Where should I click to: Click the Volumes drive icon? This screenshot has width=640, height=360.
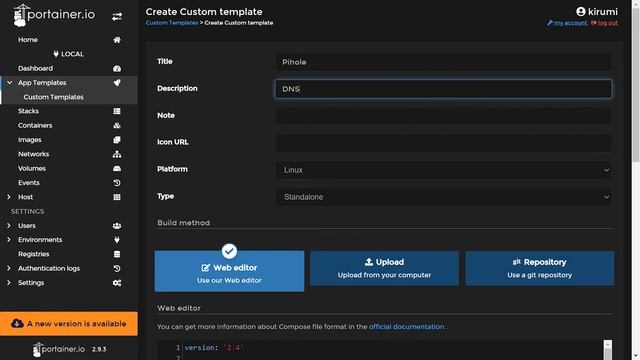coord(117,169)
